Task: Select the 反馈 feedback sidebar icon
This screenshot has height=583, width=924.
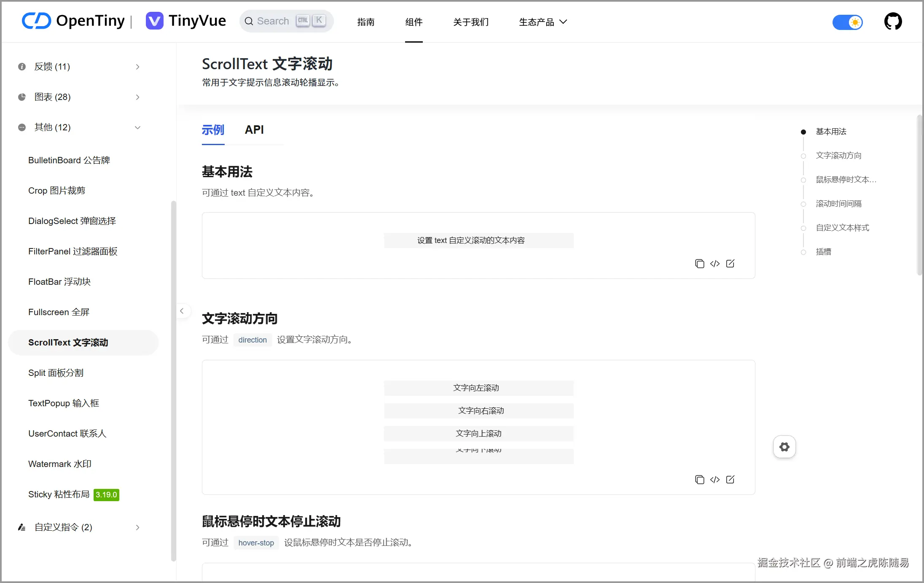Action: [21, 67]
